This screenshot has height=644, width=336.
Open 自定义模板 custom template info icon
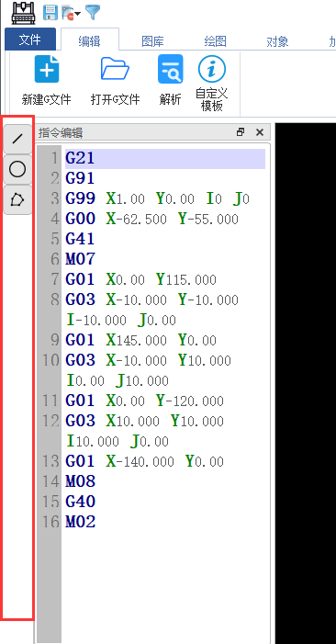212,69
